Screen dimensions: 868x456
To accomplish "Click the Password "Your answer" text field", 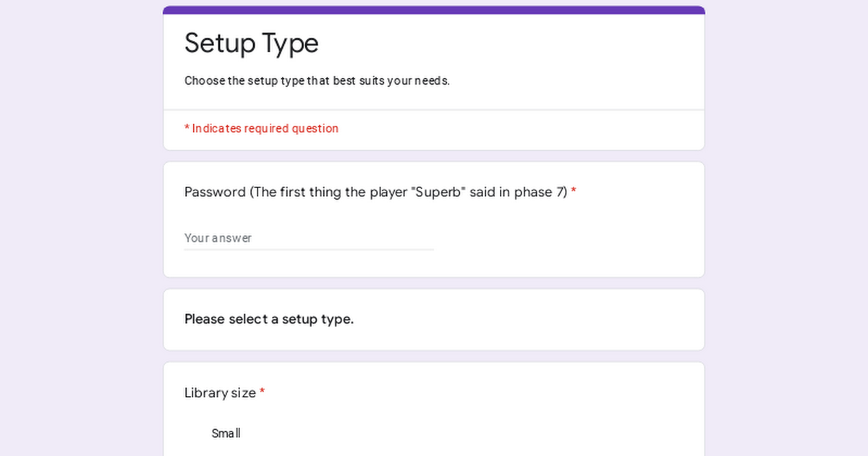I will pyautogui.click(x=308, y=238).
